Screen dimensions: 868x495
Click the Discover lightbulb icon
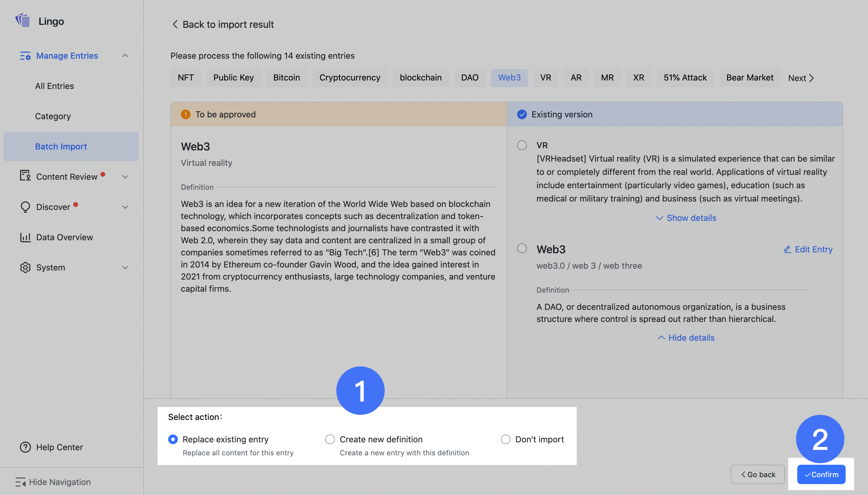pos(25,207)
